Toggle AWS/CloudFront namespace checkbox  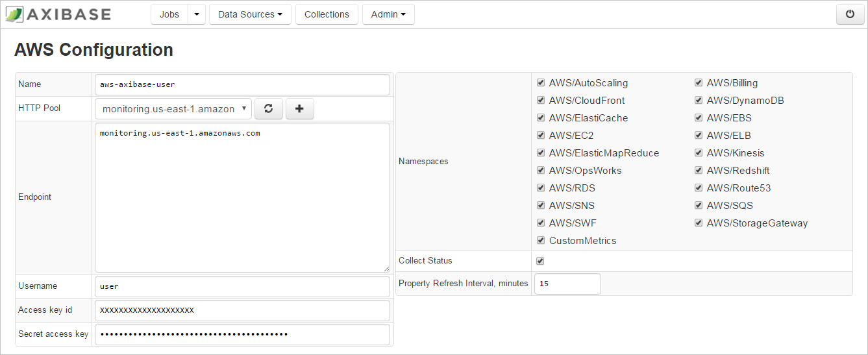click(541, 101)
